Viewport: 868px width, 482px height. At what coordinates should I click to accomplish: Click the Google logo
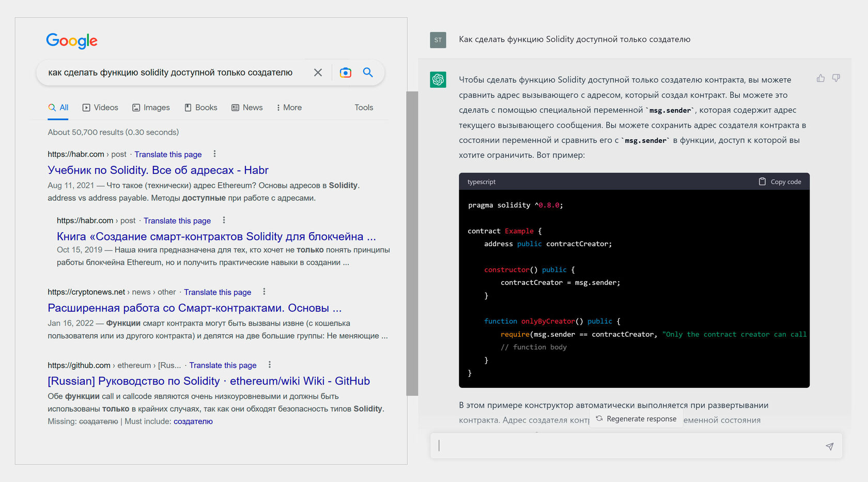[72, 41]
